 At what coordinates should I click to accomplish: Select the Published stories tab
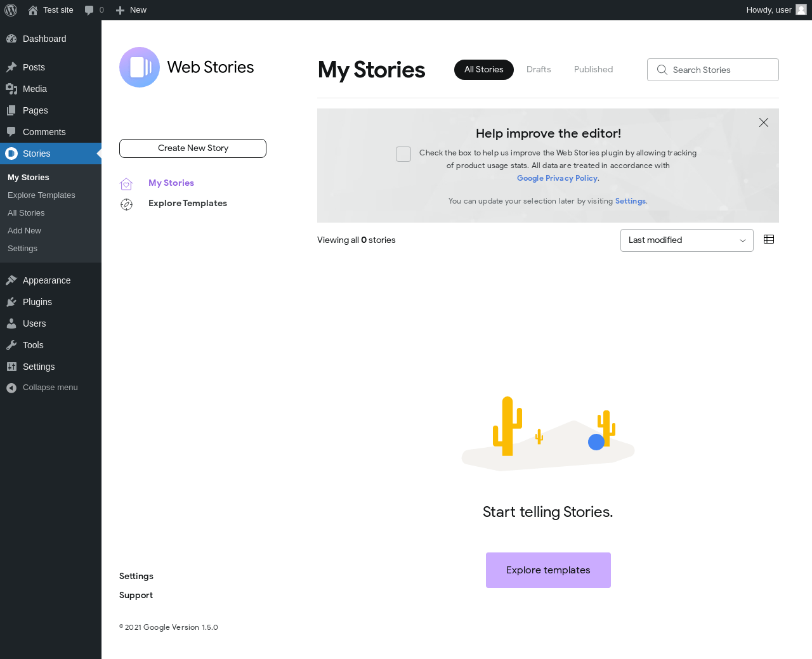tap(593, 70)
